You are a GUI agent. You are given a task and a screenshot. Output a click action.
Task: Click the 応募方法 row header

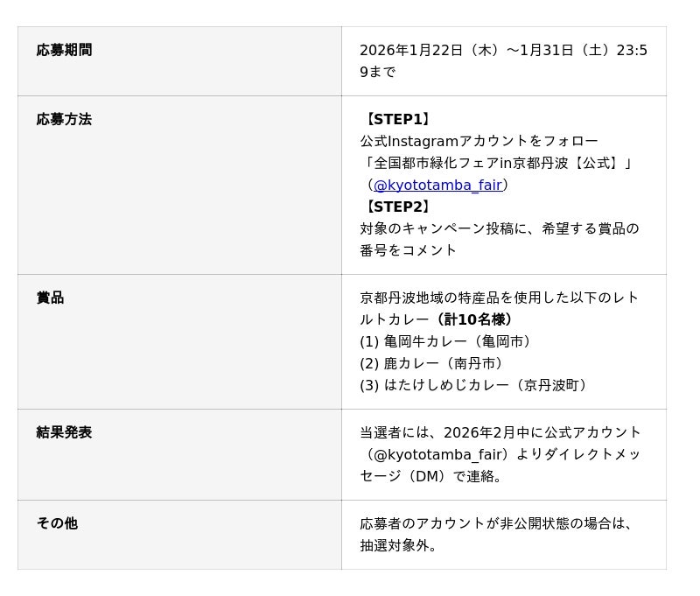pos(64,119)
